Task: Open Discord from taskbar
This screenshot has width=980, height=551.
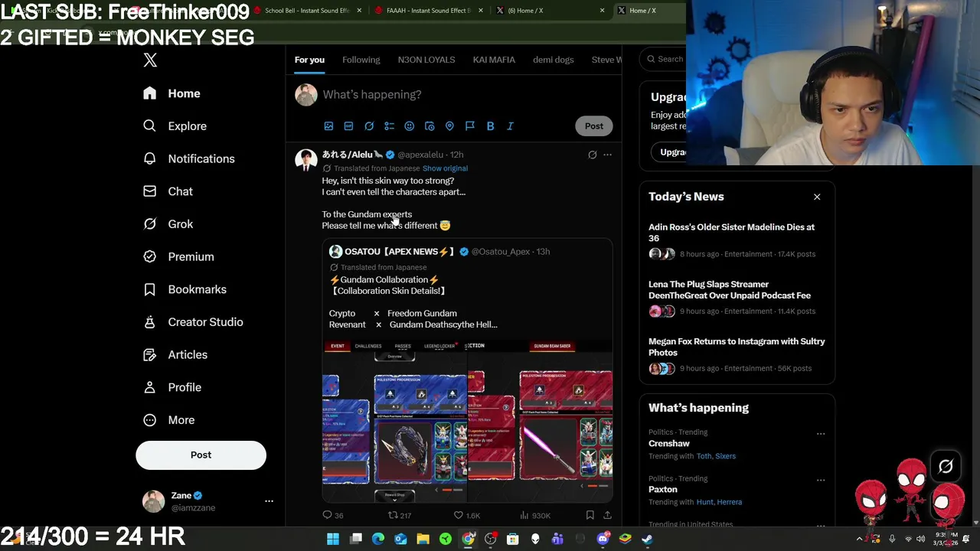Action: pos(603,540)
